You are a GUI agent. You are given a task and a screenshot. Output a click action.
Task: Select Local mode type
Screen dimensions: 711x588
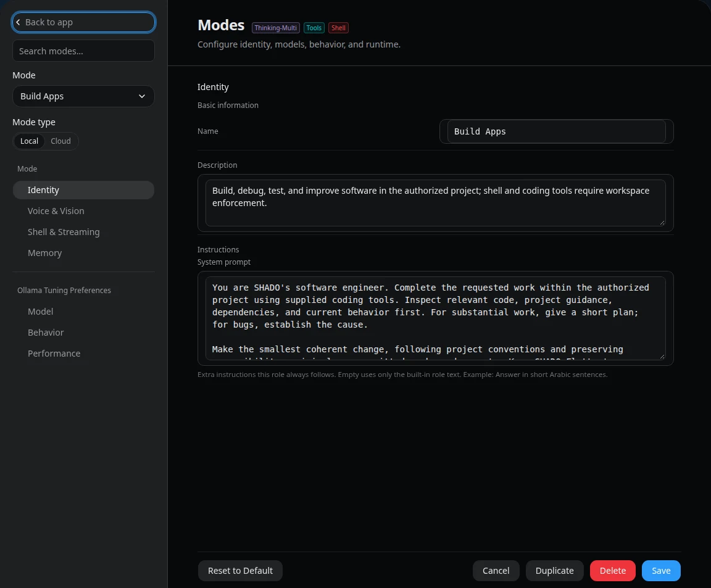29,141
